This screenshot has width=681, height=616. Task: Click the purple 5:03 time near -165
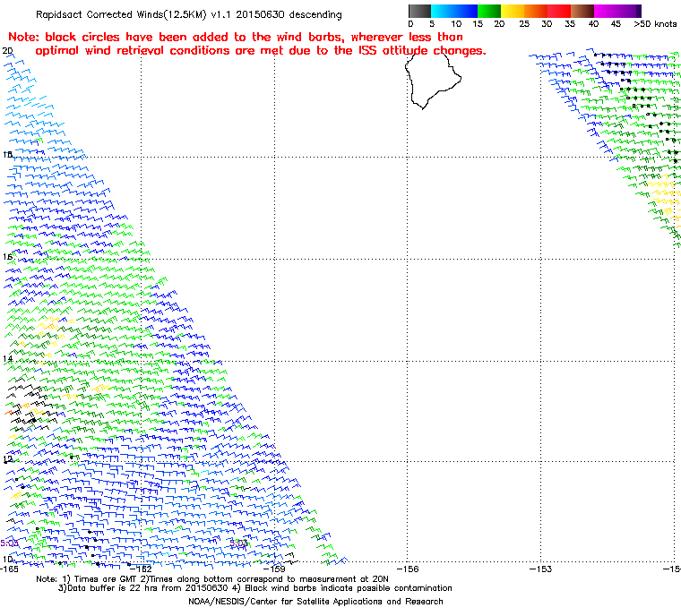[9, 543]
